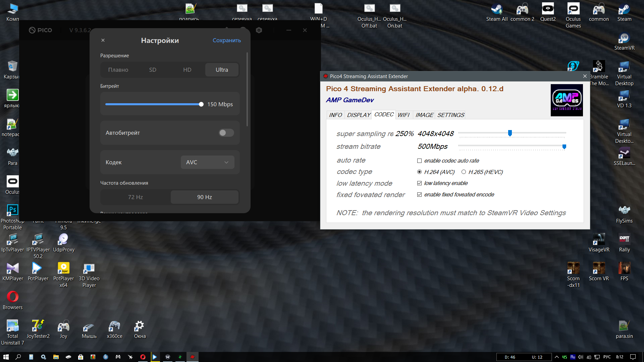Expand the Кодек AVC dropdown
The image size is (644, 362).
207,162
